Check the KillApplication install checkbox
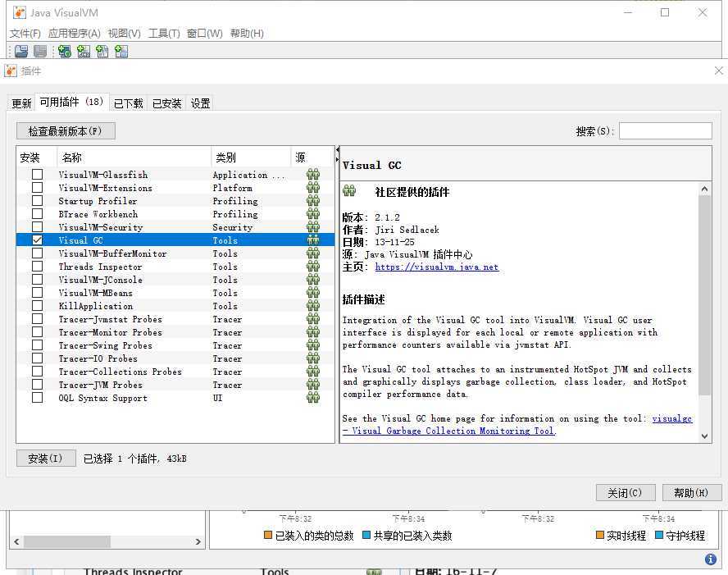The height and width of the screenshot is (575, 728). click(x=37, y=305)
